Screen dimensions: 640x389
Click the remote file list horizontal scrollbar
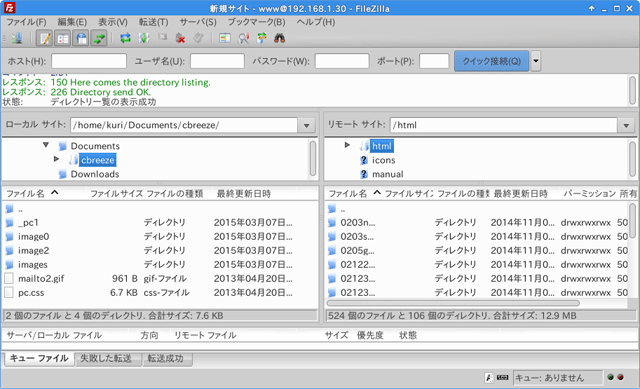[x=453, y=303]
